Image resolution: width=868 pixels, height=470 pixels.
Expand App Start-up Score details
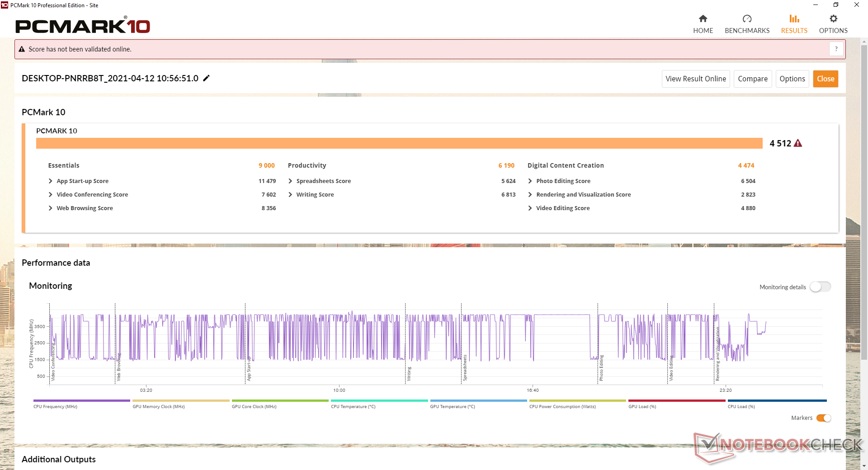coord(50,181)
